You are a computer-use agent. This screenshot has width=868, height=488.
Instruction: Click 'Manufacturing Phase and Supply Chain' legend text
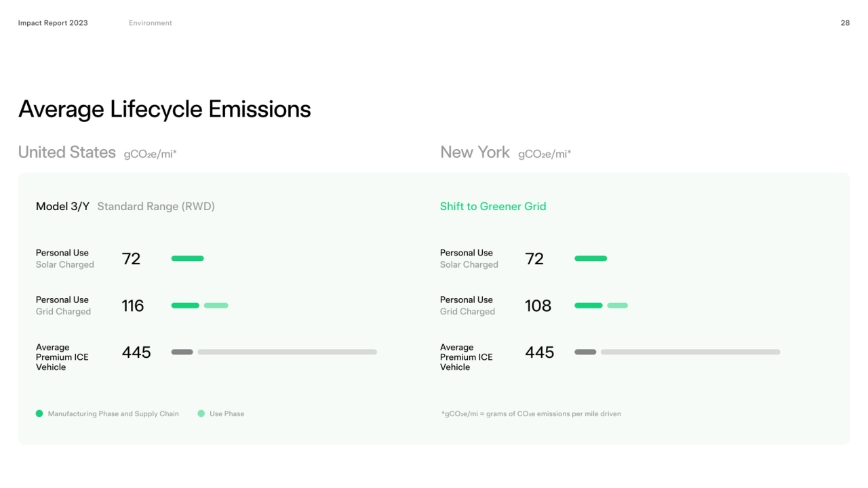(113, 414)
